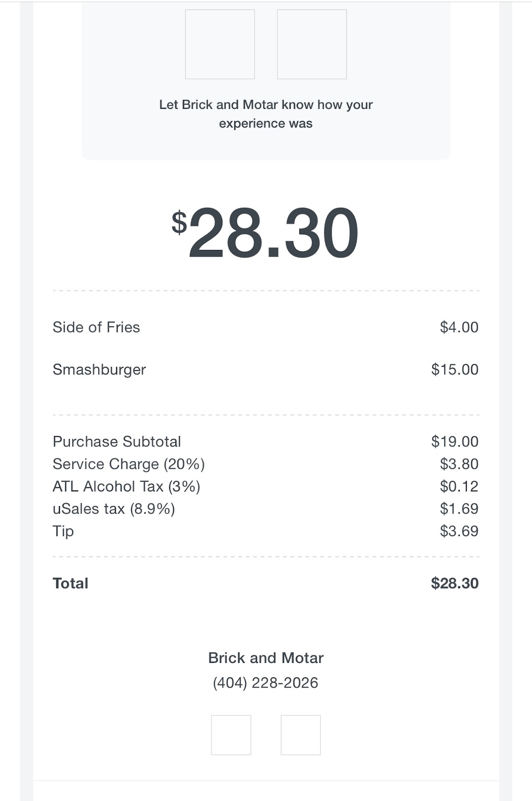532x801 pixels.
Task: Click the uSales tax (8.9%) label
Action: [114, 509]
